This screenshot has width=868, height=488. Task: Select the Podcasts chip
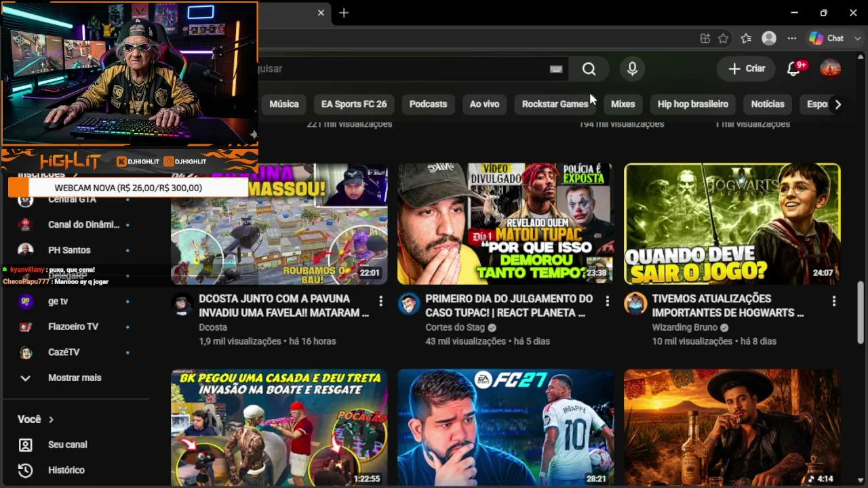click(428, 104)
